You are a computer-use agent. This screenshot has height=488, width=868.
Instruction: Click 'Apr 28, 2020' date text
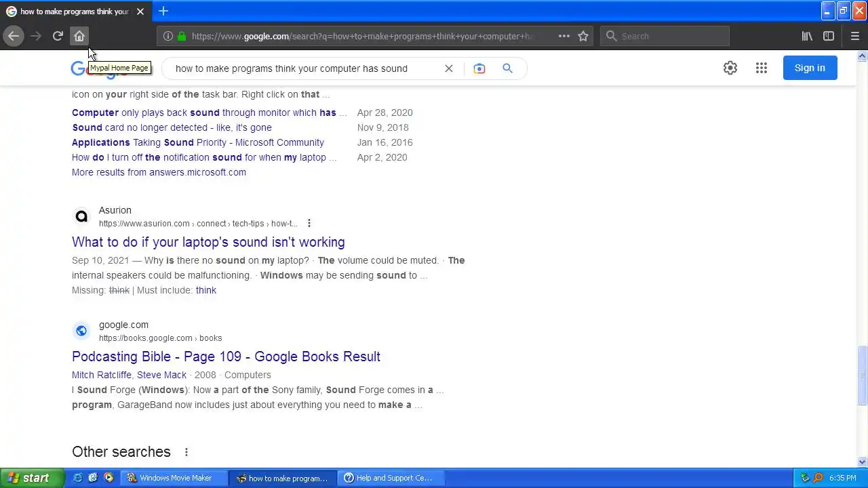[384, 113]
